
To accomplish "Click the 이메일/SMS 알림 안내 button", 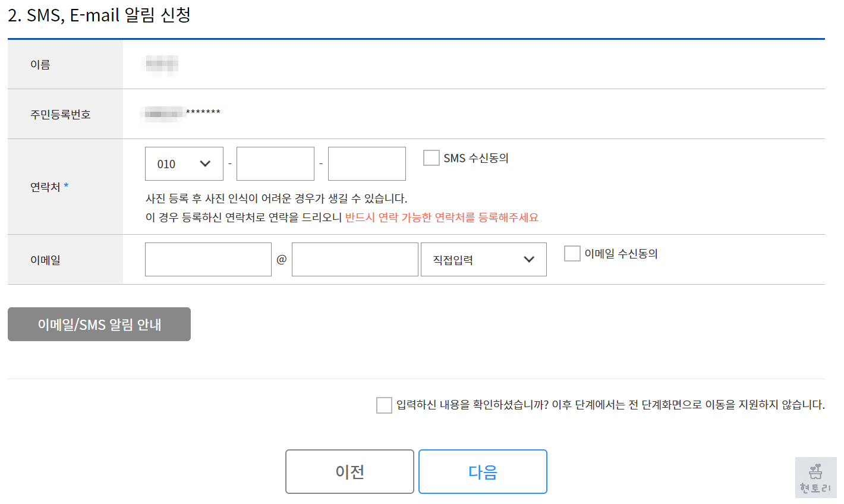I will pos(99,325).
